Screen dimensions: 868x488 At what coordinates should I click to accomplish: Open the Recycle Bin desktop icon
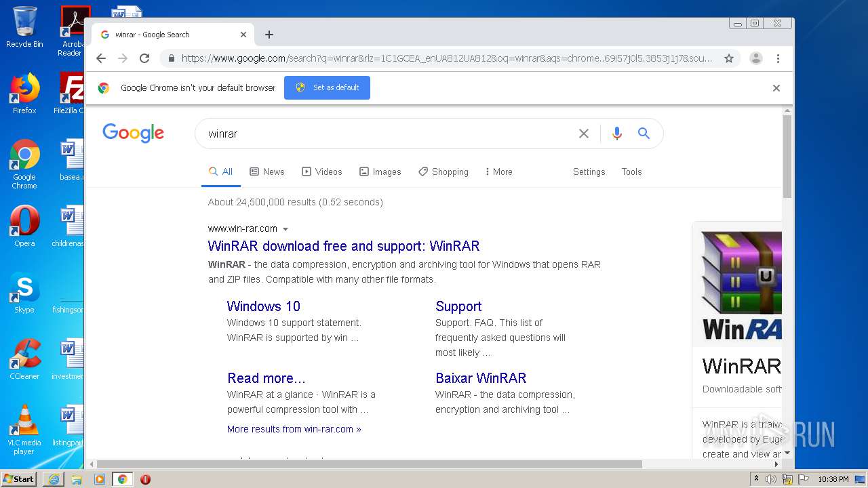click(x=24, y=27)
